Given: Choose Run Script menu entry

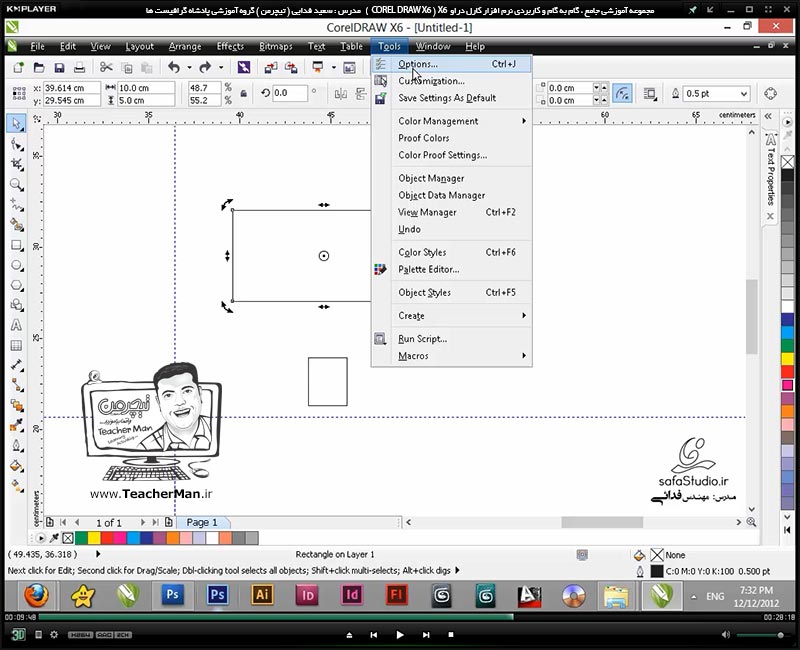Looking at the screenshot, I should pyautogui.click(x=452, y=339).
